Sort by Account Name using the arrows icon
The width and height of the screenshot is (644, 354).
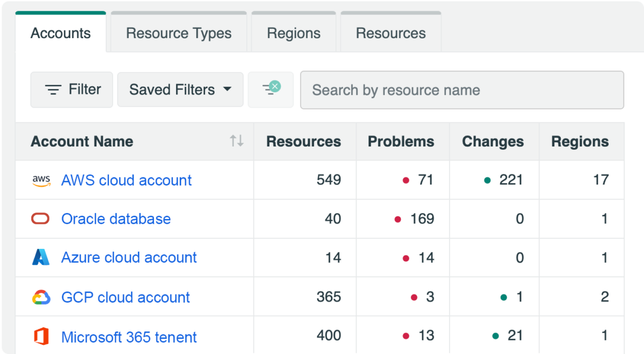pos(237,141)
